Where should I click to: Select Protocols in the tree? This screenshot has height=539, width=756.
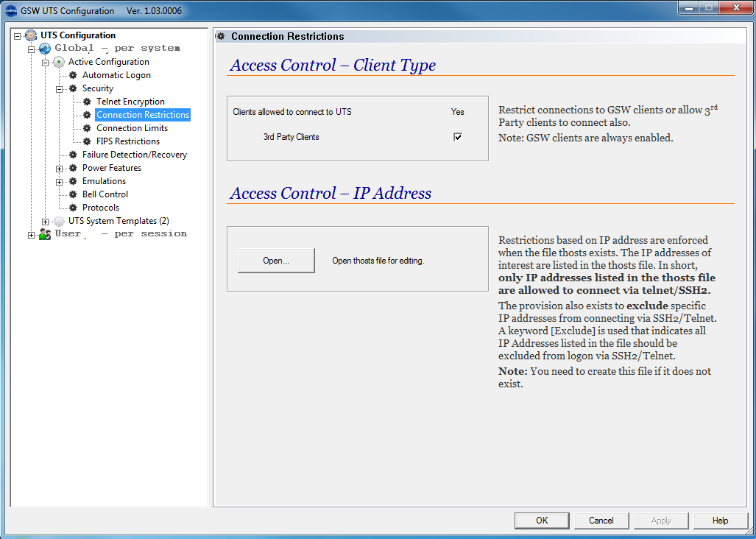(x=101, y=208)
